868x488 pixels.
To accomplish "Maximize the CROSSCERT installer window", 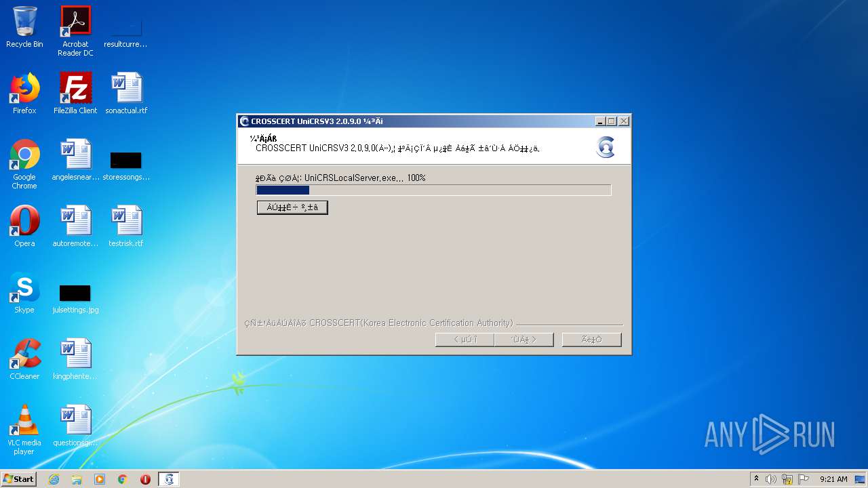I will pyautogui.click(x=612, y=121).
